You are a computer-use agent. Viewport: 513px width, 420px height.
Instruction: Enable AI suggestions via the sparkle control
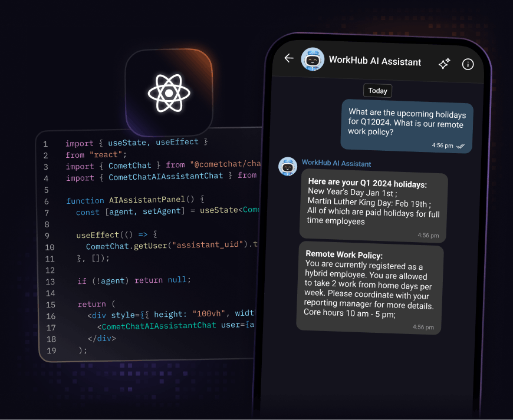(x=444, y=64)
